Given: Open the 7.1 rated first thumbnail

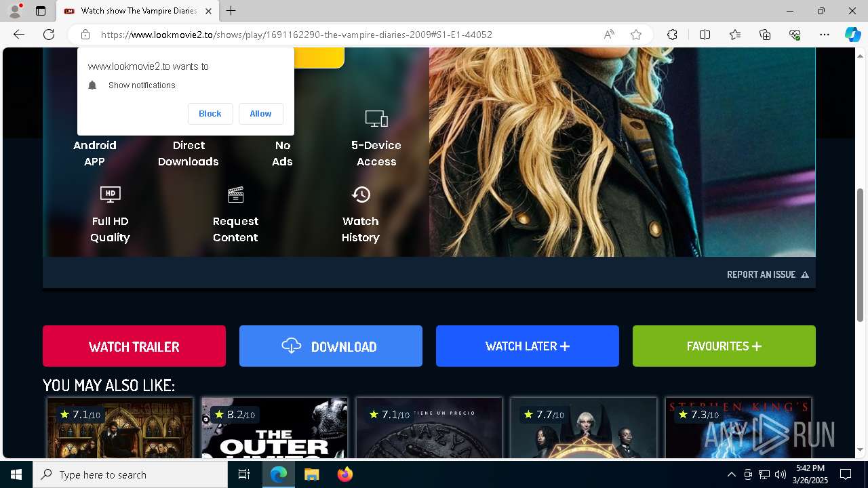Looking at the screenshot, I should (x=120, y=428).
